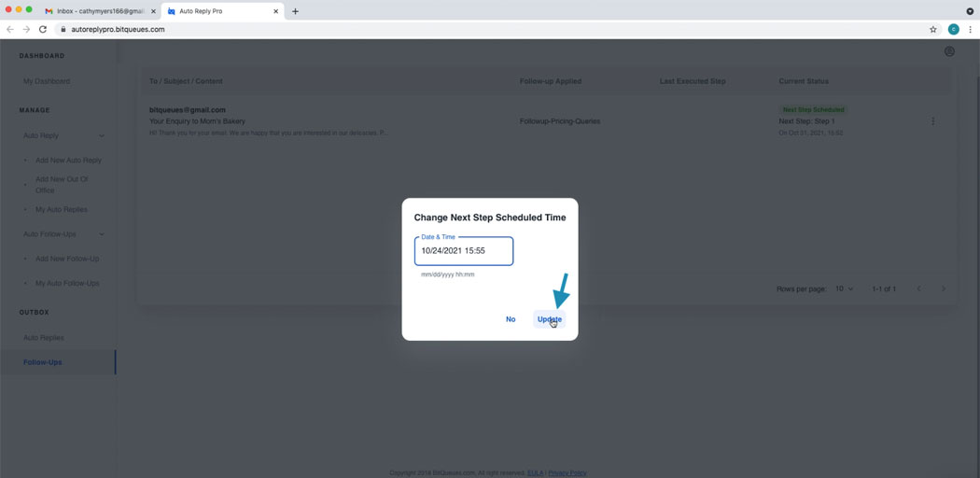Viewport: 980px width, 478px height.
Task: Open Chrome's three-dot menu
Action: coord(970,29)
